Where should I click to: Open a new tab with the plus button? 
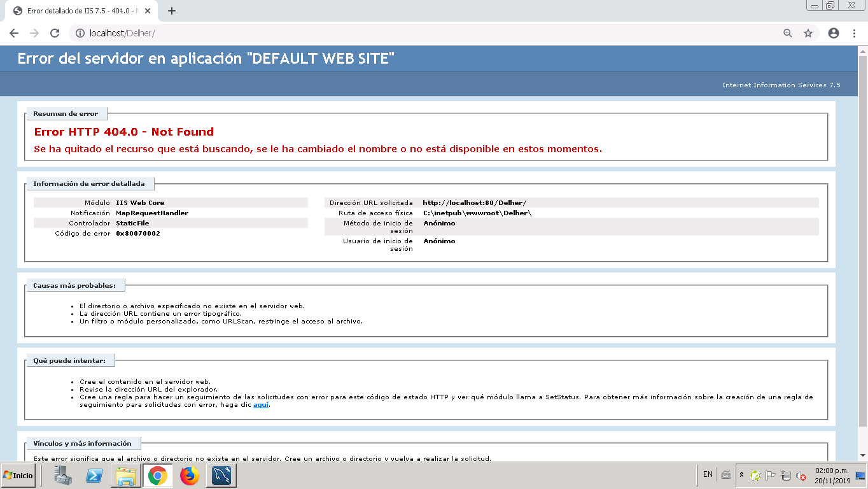[172, 11]
